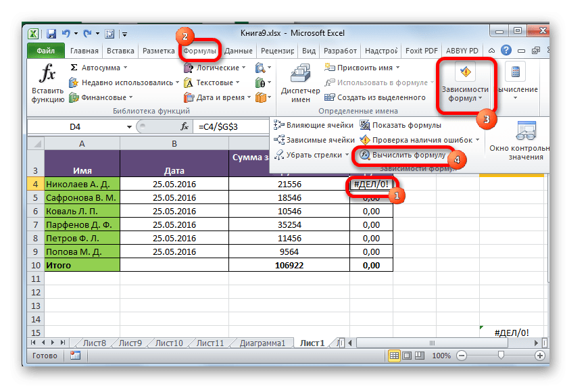Switch to Formulas (Формулы) ribbon tab
Viewport: 588px width, 388px height.
click(199, 51)
